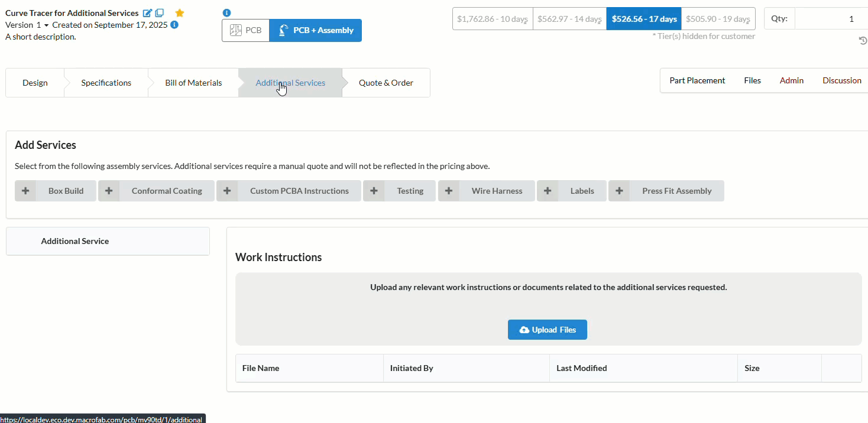Select the PCB only option
The image size is (868, 423).
(x=245, y=30)
